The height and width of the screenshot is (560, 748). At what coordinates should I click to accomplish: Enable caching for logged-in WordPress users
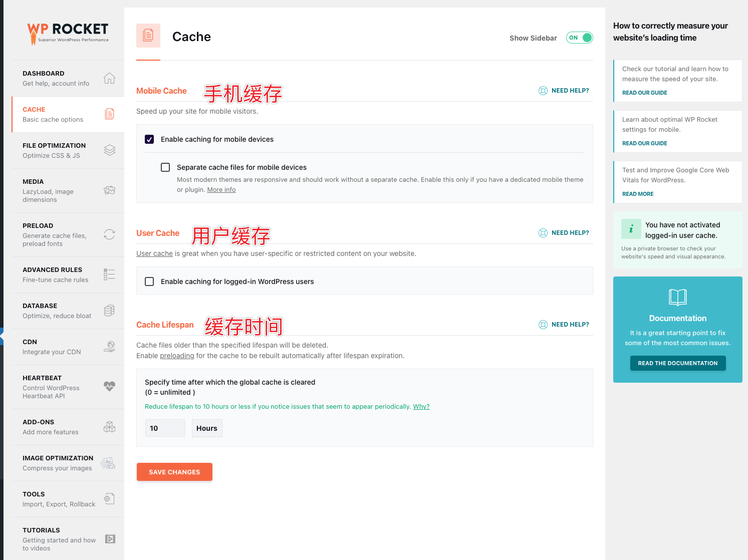click(149, 282)
